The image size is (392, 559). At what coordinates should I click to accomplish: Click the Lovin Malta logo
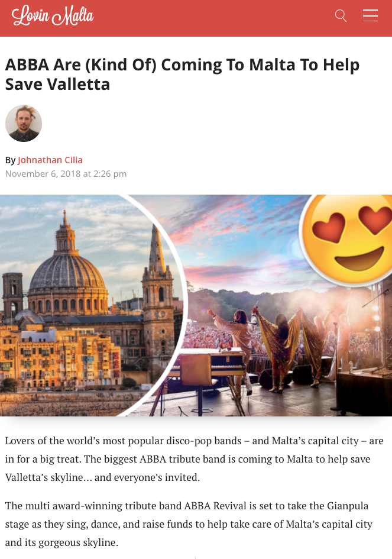(x=53, y=16)
